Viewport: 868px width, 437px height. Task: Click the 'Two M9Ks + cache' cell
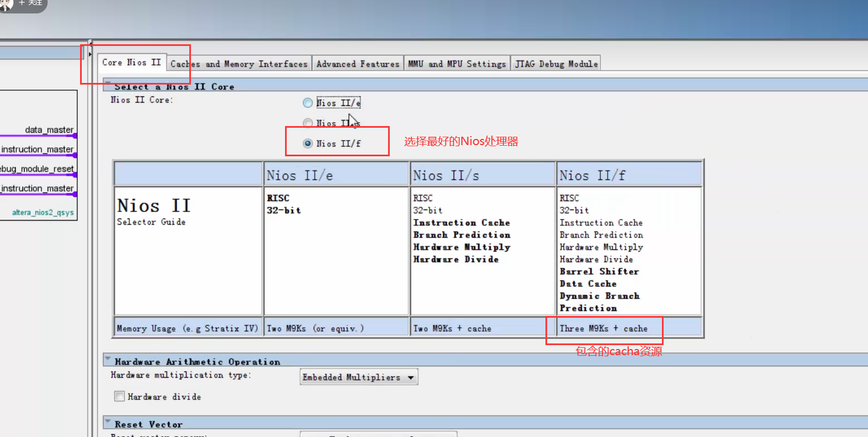coord(483,328)
